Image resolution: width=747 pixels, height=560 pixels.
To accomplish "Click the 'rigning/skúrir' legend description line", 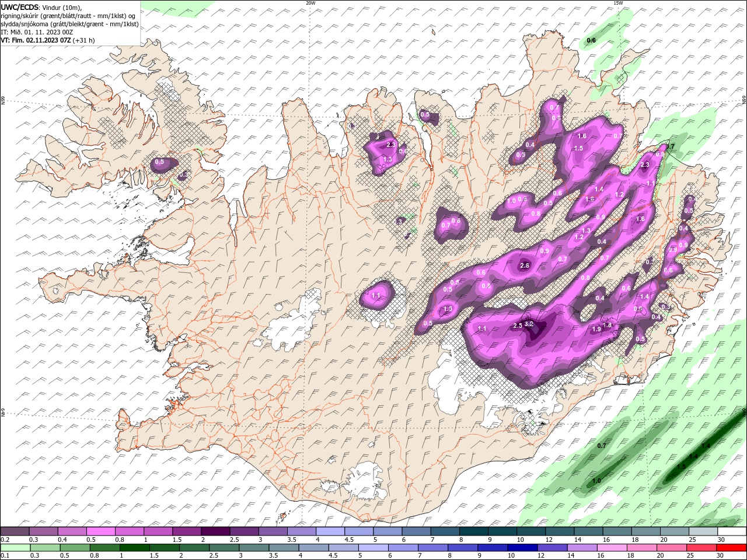I will coord(68,16).
